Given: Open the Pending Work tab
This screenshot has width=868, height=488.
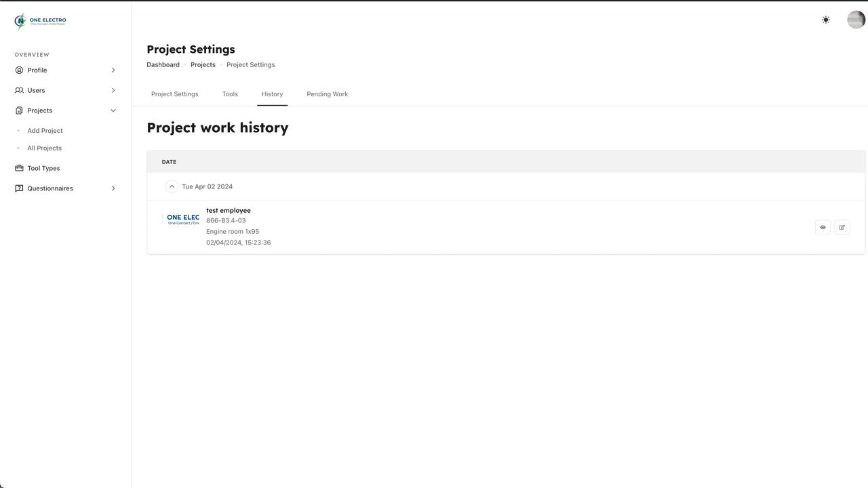Looking at the screenshot, I should pyautogui.click(x=327, y=94).
